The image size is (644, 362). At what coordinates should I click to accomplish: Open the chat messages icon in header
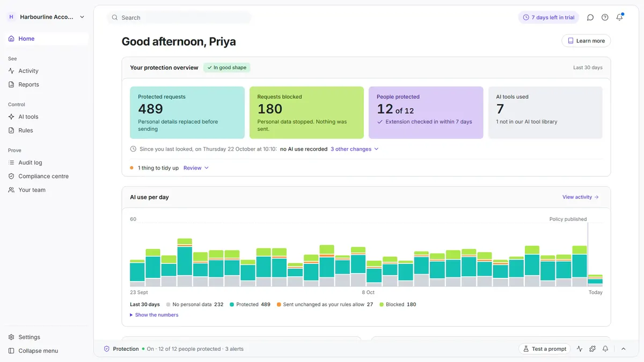(590, 18)
